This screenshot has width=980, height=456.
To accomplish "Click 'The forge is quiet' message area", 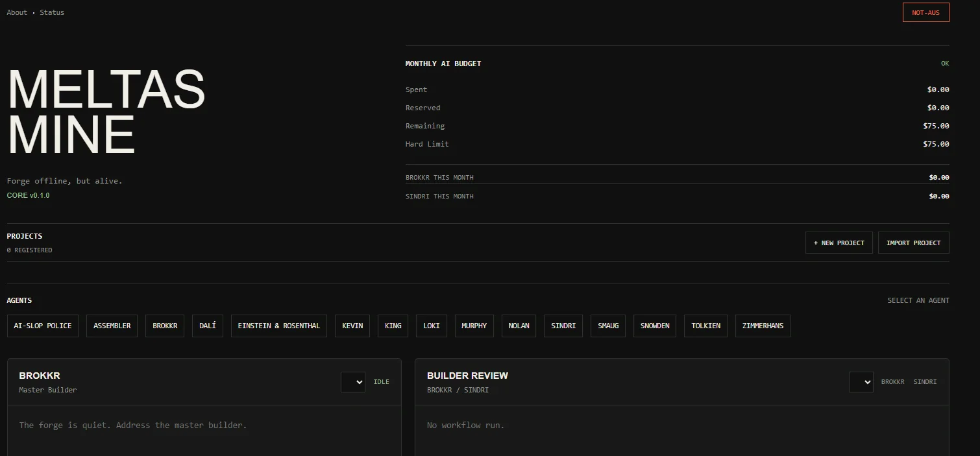I will tap(133, 426).
